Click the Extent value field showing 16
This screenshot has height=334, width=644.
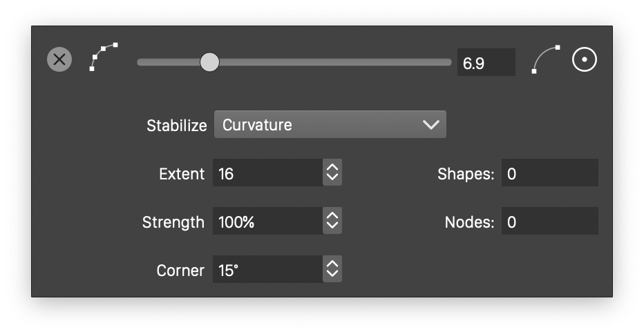click(x=267, y=173)
